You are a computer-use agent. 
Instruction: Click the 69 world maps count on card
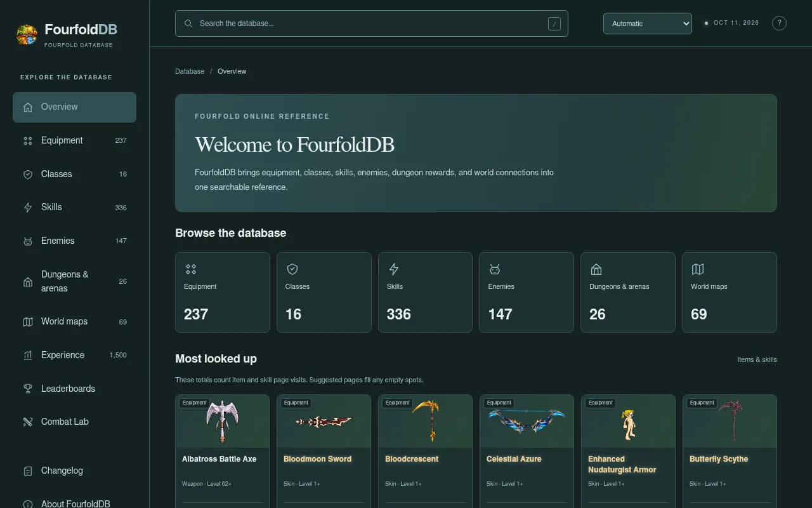point(699,314)
